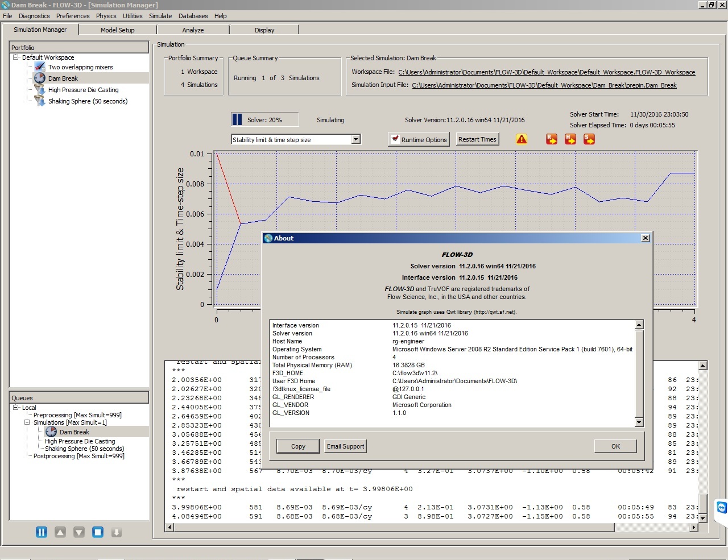This screenshot has width=728, height=560.
Task: Click the About info list scroll-down arrow
Action: click(639, 422)
